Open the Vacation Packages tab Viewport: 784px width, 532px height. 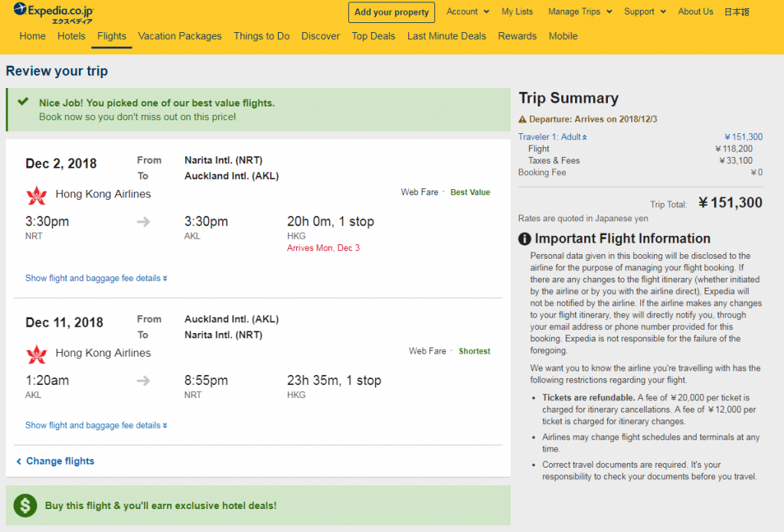180,36
